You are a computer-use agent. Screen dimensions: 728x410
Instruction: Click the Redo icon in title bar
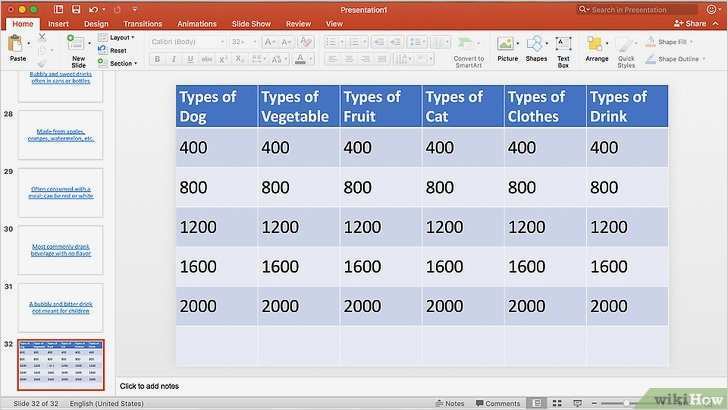click(x=117, y=9)
